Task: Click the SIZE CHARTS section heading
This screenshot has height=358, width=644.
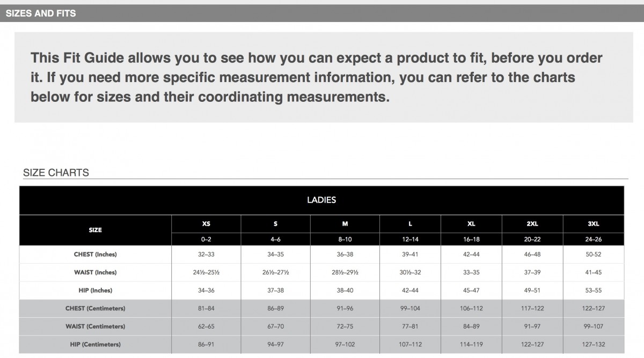Action: (x=56, y=173)
